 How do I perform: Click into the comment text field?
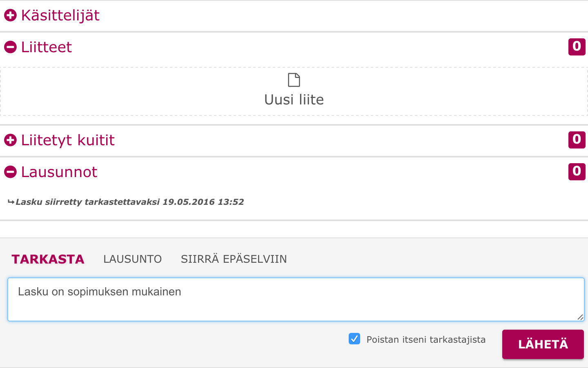click(296, 300)
